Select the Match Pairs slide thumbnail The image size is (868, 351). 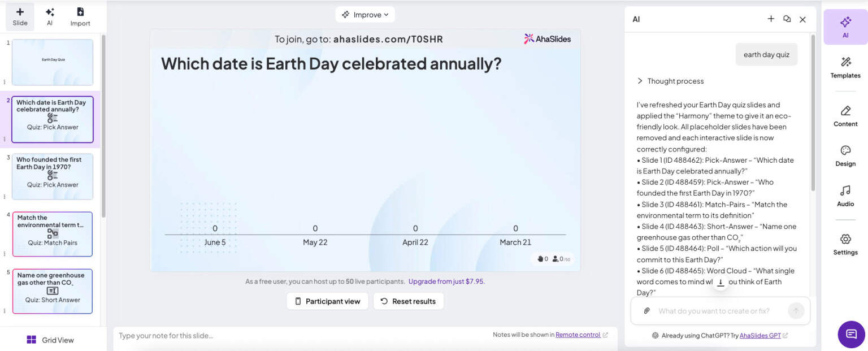pos(53,233)
